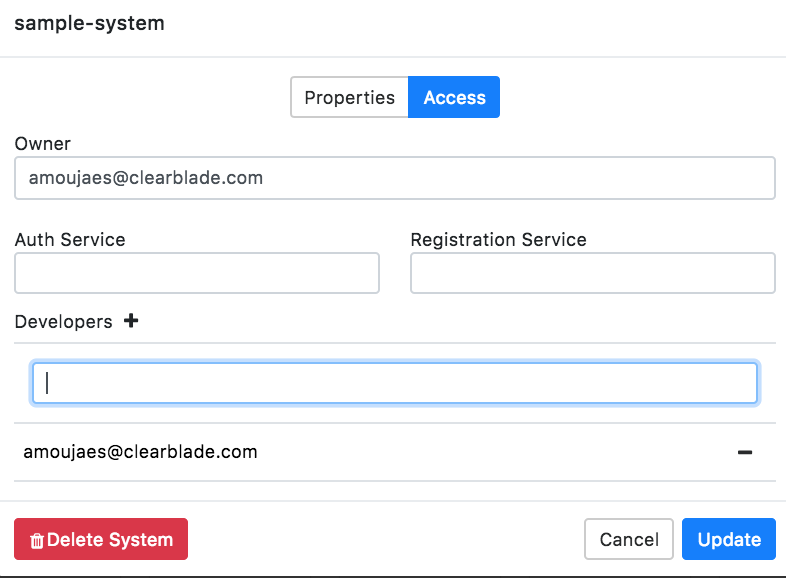This screenshot has height=578, width=786.
Task: Select the Access tab
Action: click(454, 98)
